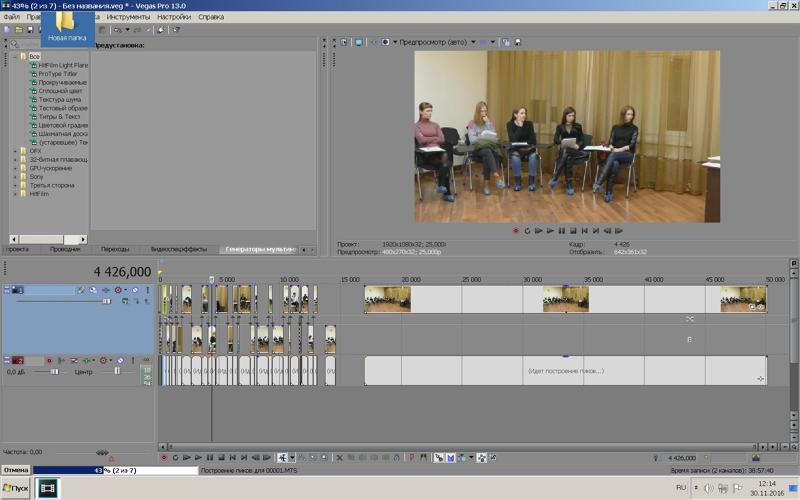Toggle auto ripple icon in timeline toolbar
Image resolution: width=800 pixels, height=500 pixels.
[462, 458]
